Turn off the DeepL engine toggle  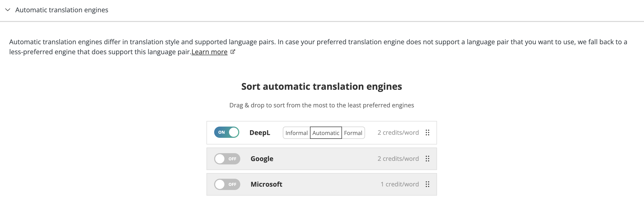coord(227,132)
